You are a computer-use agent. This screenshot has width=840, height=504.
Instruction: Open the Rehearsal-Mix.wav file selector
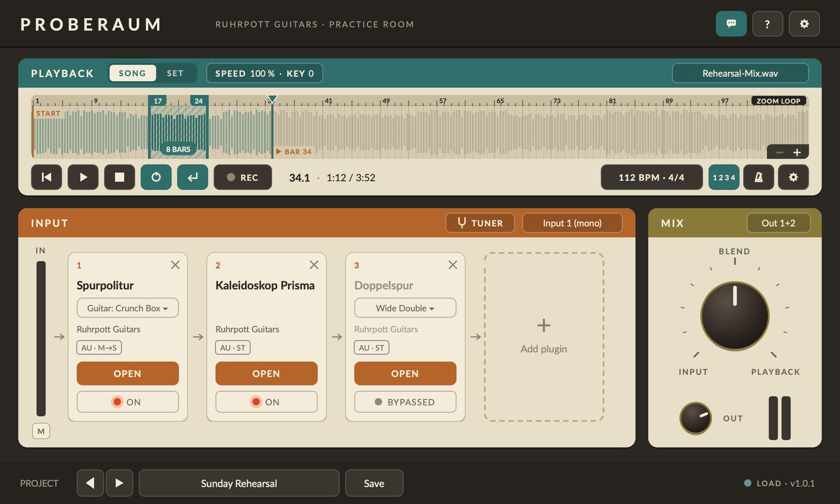pyautogui.click(x=740, y=73)
